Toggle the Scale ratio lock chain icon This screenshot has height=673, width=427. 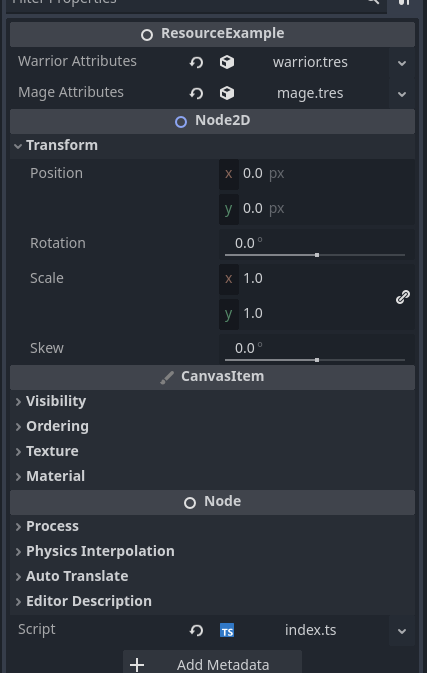(403, 297)
